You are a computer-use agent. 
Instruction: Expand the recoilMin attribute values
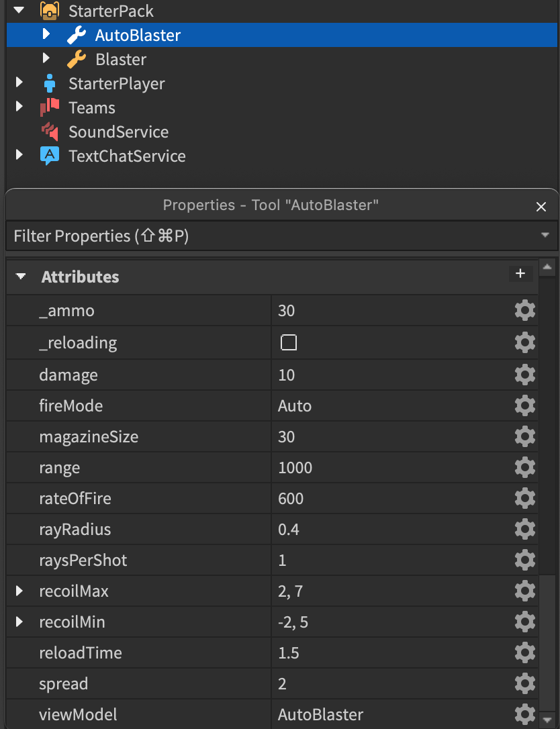(19, 622)
